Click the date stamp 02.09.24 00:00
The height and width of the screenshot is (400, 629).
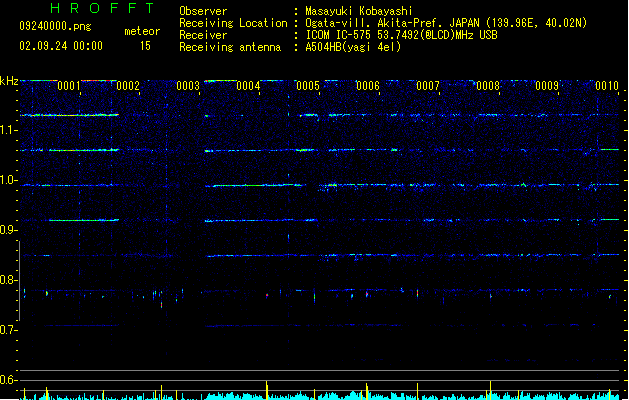[61, 46]
